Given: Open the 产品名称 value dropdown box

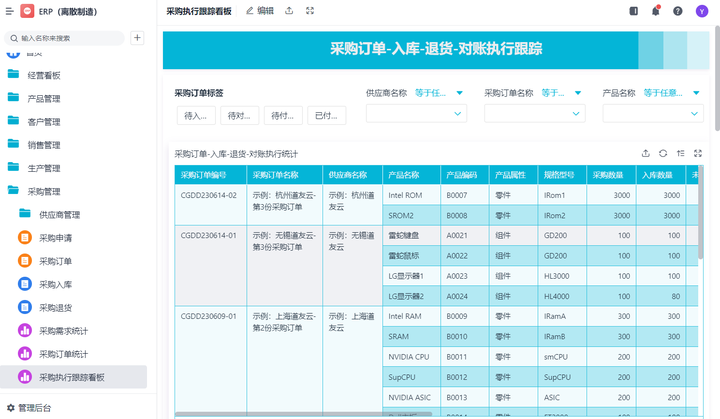Looking at the screenshot, I should pos(652,114).
